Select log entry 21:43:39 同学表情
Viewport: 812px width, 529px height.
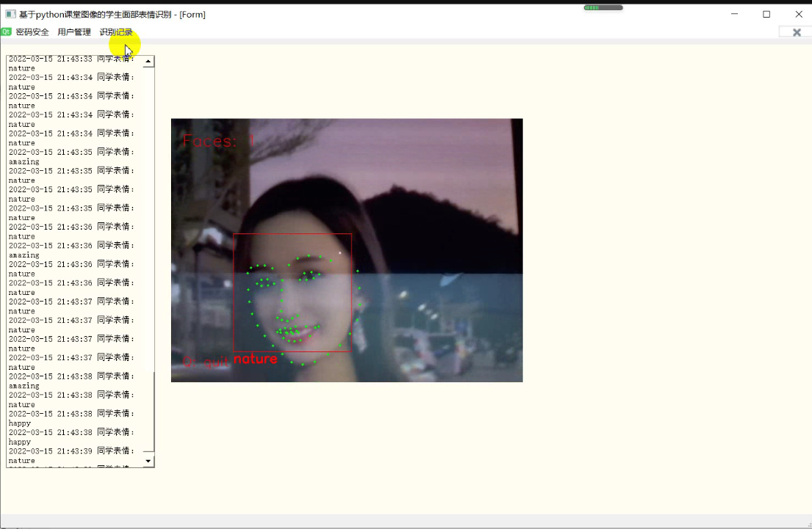pos(71,451)
